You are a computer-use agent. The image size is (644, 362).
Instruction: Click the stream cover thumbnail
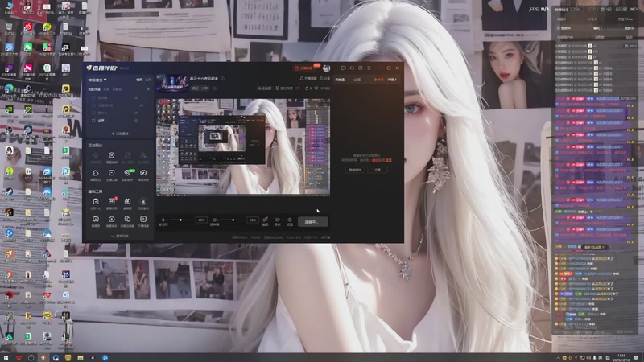pos(171,83)
